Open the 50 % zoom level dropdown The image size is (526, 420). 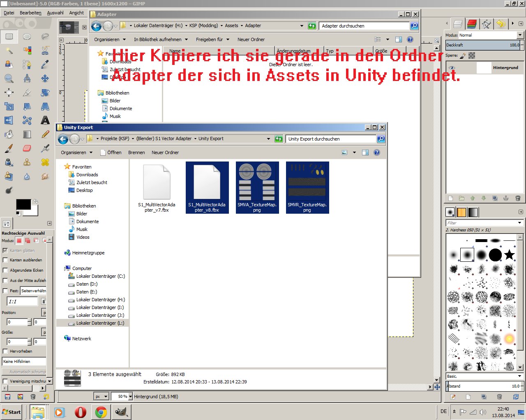(130, 397)
